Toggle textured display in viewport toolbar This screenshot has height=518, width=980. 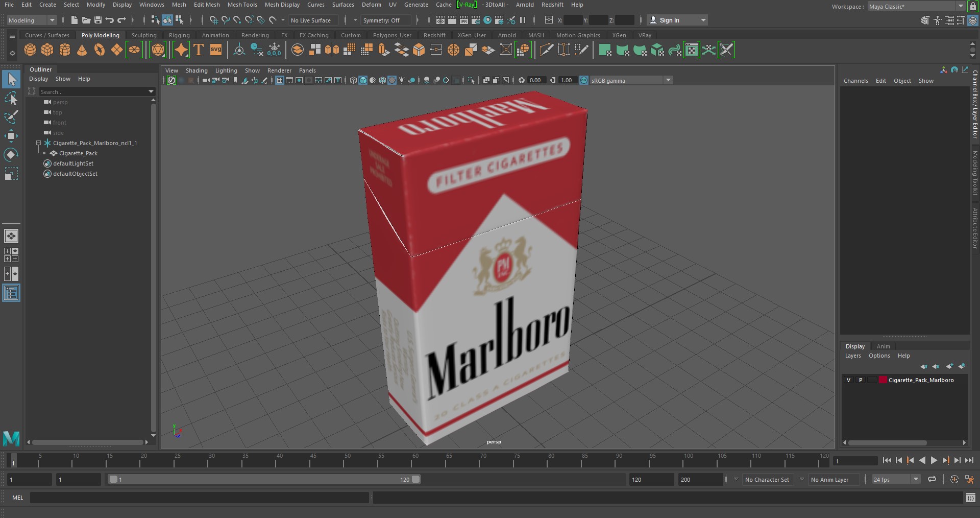coord(392,80)
